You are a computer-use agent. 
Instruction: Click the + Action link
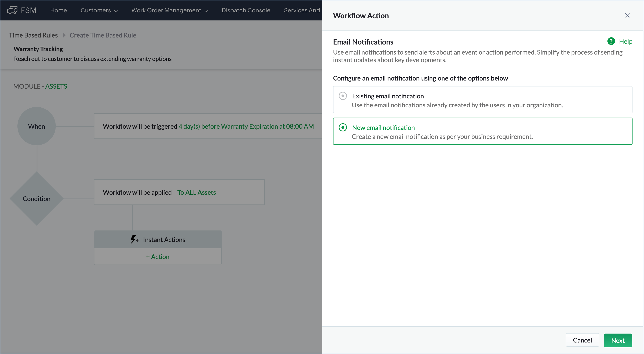158,257
